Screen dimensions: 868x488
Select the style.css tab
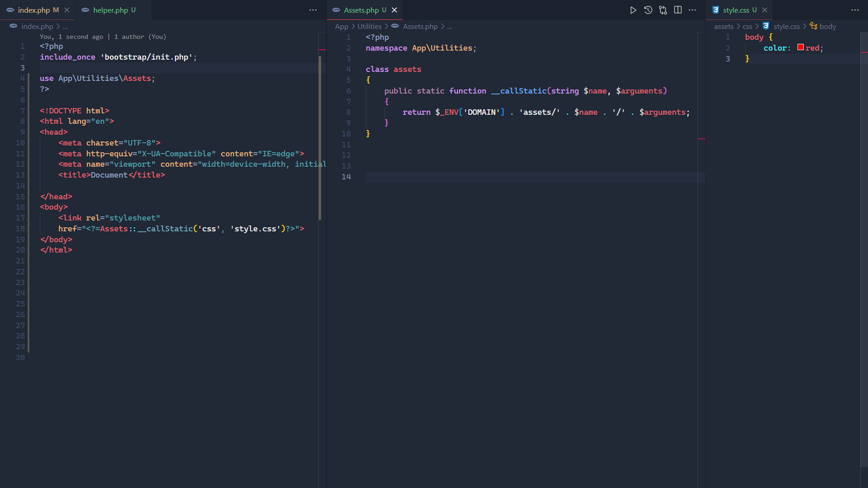click(739, 10)
